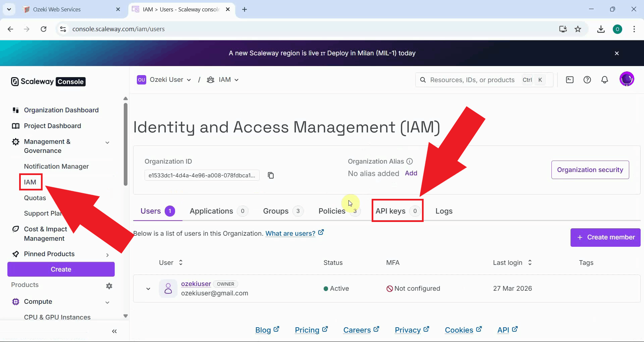The height and width of the screenshot is (342, 644).
Task: Click the browser download icon
Action: (601, 29)
